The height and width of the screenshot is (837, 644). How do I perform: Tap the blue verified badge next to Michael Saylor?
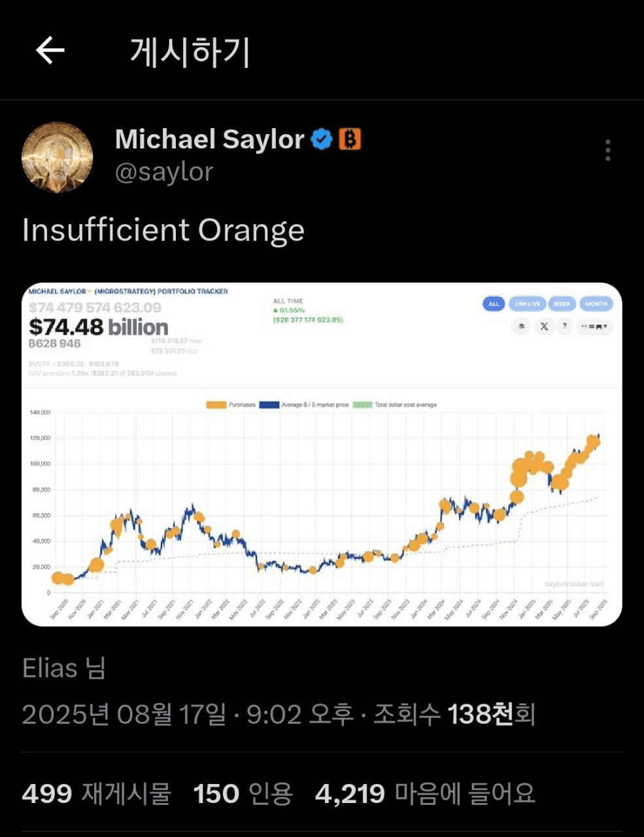tap(321, 139)
